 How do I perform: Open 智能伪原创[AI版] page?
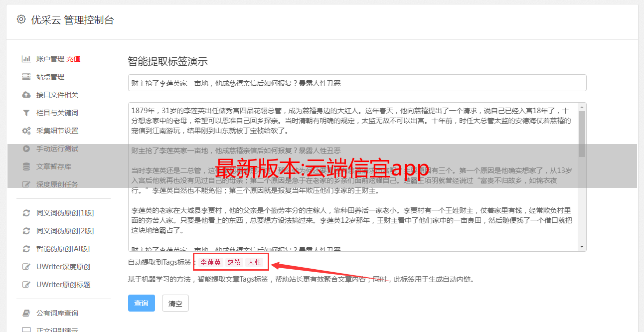[x=63, y=249]
